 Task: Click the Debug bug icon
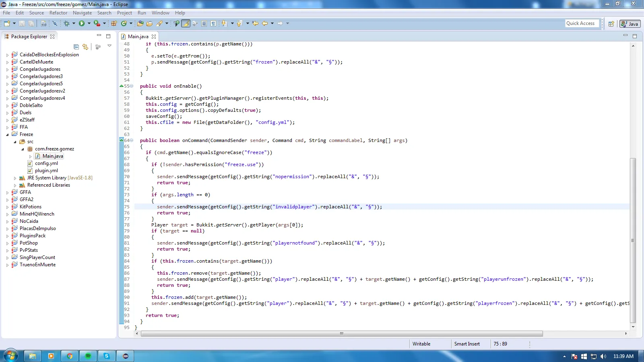[66, 23]
